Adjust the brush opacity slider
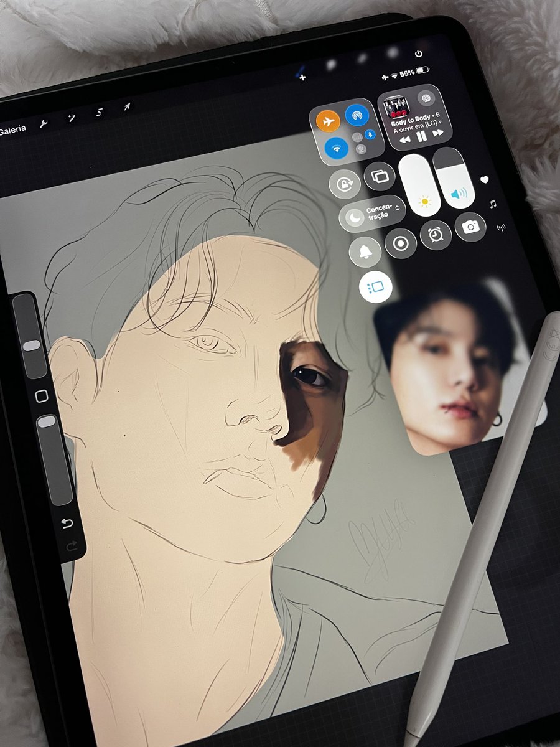The height and width of the screenshot is (747, 560). 54,459
